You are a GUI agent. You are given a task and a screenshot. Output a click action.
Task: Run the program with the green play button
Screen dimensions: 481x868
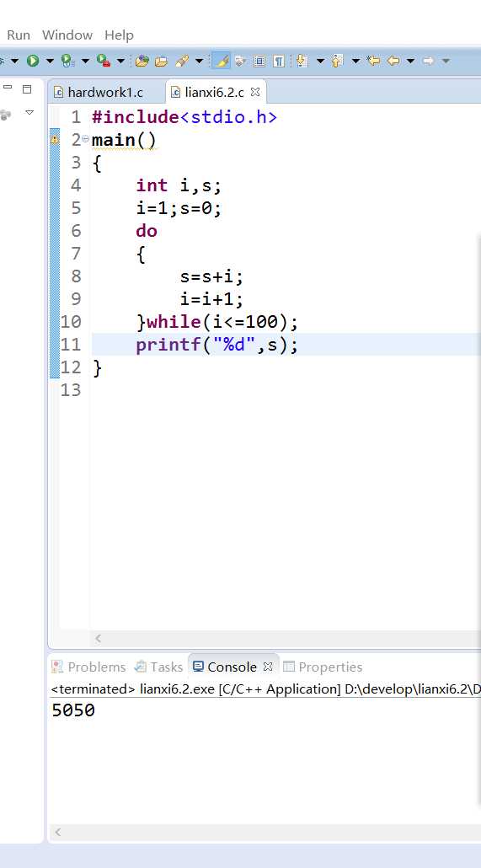coord(33,61)
